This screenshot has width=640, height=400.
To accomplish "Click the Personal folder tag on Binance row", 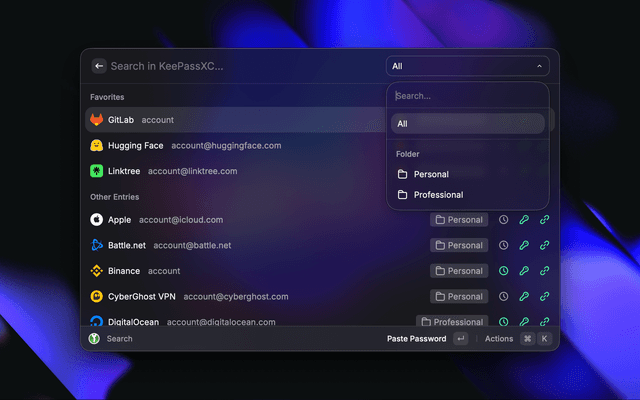I will pyautogui.click(x=459, y=271).
